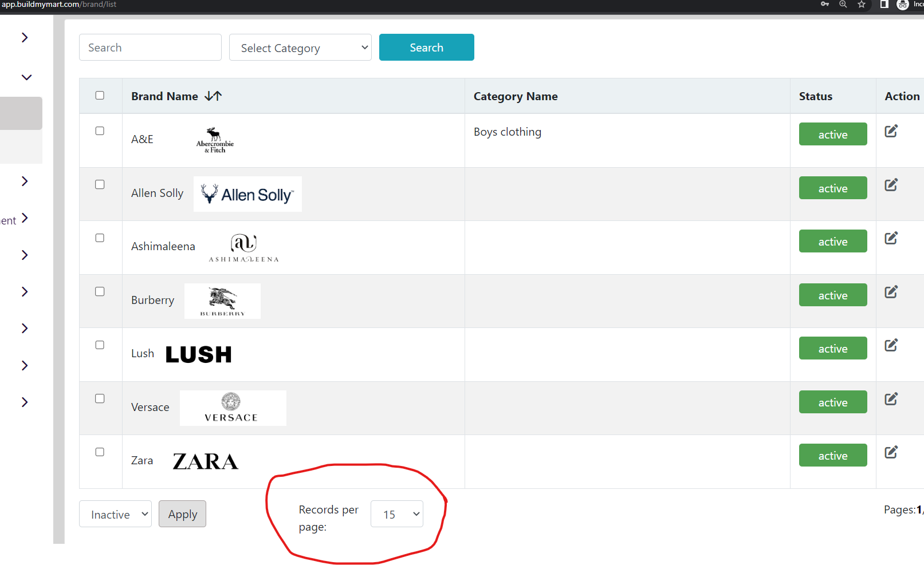Click edit icon for Lush
This screenshot has height=565, width=924.
(x=891, y=345)
